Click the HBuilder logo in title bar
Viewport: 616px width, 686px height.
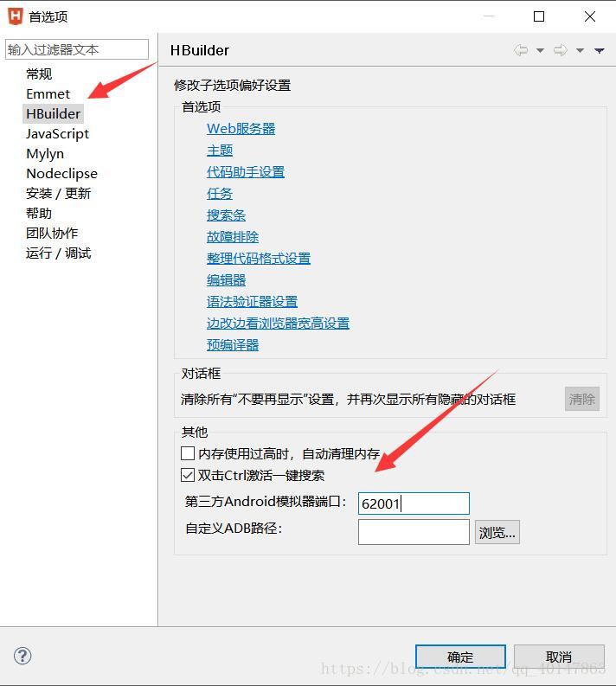click(x=16, y=16)
